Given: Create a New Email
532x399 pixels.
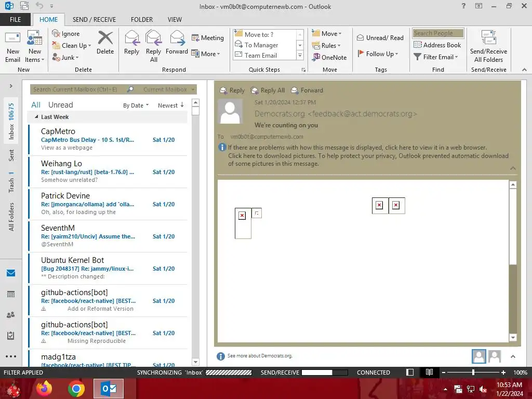Looking at the screenshot, I should [x=12, y=47].
